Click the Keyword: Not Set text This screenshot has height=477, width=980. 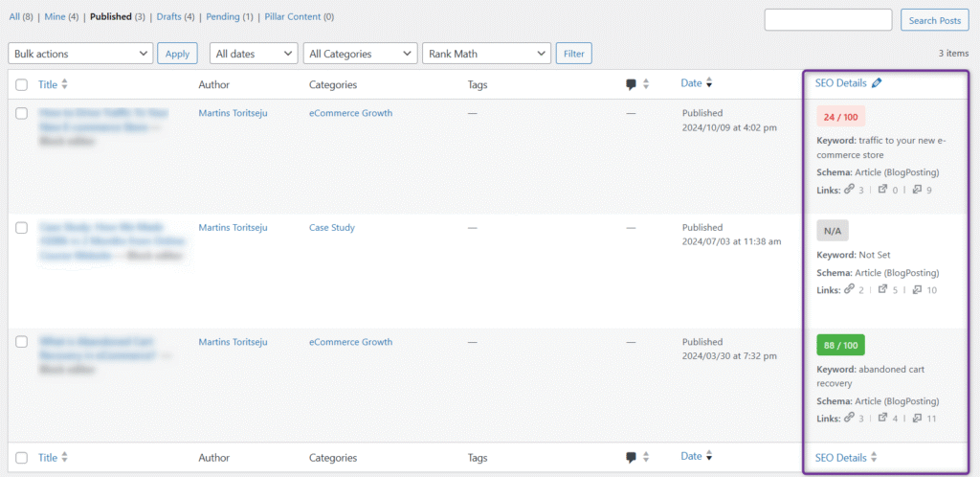[x=853, y=255]
